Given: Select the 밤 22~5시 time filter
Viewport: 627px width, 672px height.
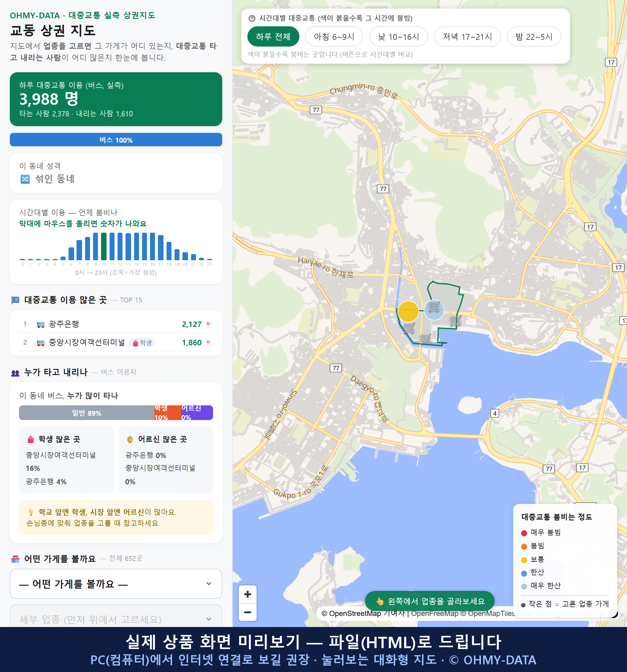Looking at the screenshot, I should point(534,36).
